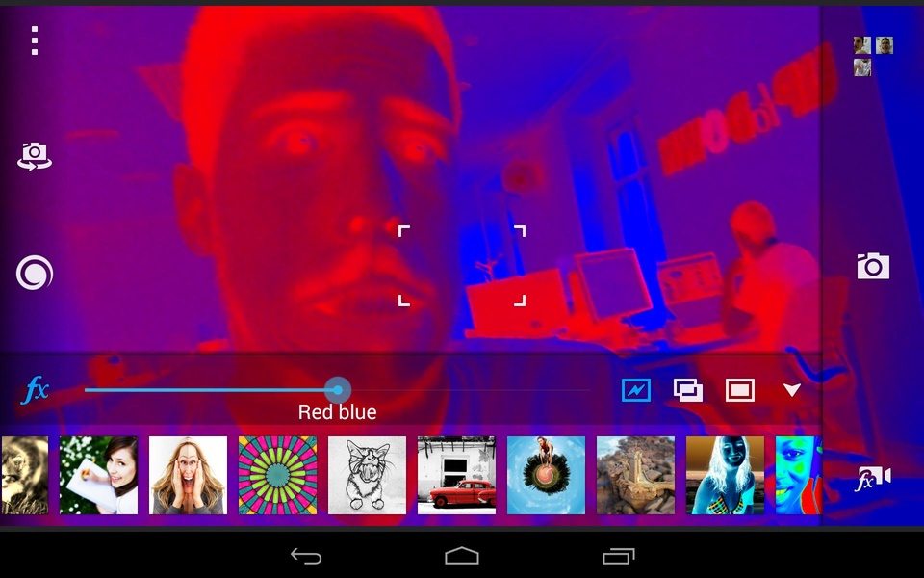Select the single frame border category icon

[x=739, y=390]
